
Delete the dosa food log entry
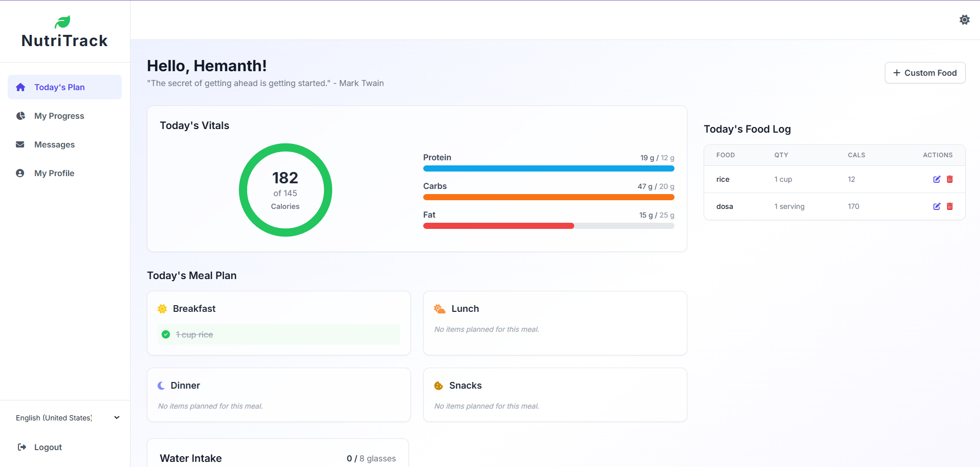pos(950,206)
